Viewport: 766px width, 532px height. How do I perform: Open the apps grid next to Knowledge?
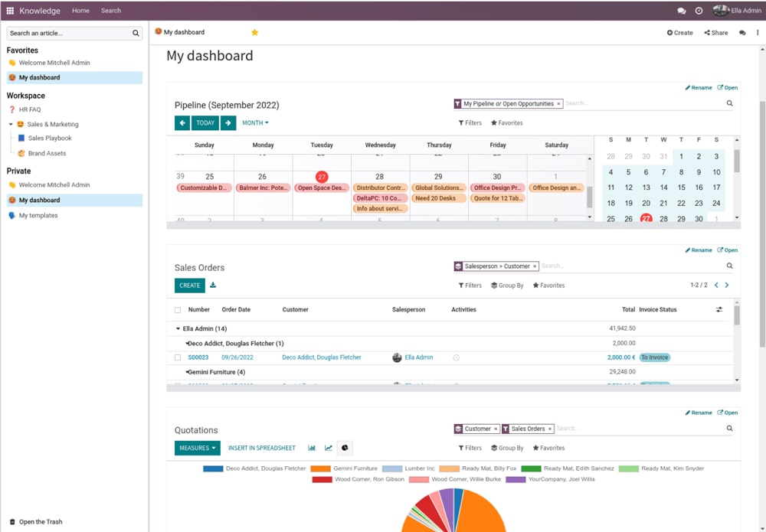[x=8, y=10]
